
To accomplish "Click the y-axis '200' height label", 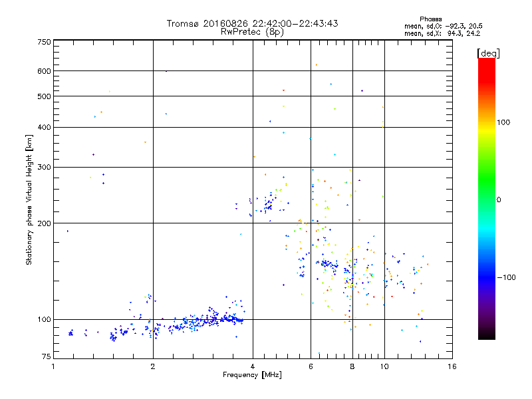I will [x=44, y=223].
